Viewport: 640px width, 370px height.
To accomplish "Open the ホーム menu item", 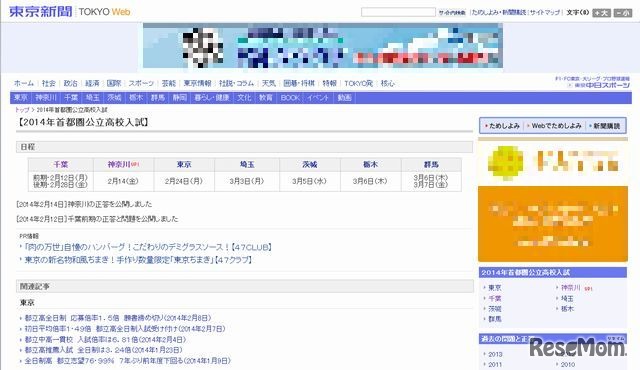I will pyautogui.click(x=24, y=83).
